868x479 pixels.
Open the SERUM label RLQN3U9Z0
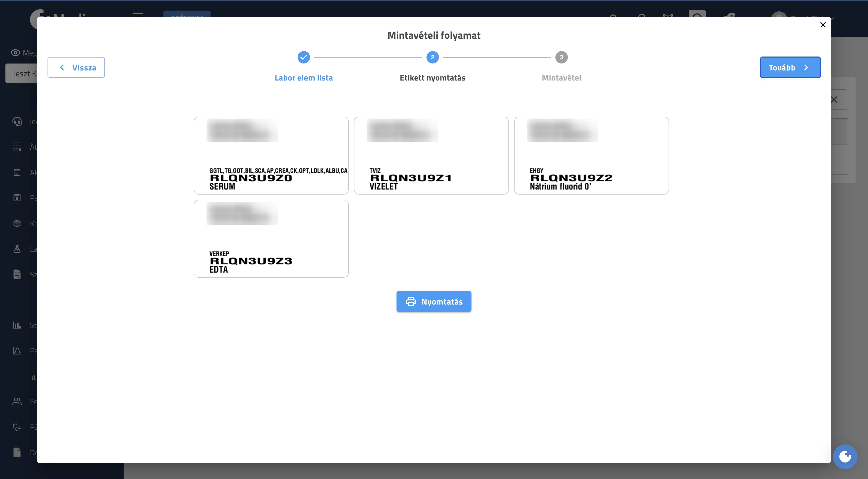pyautogui.click(x=271, y=156)
